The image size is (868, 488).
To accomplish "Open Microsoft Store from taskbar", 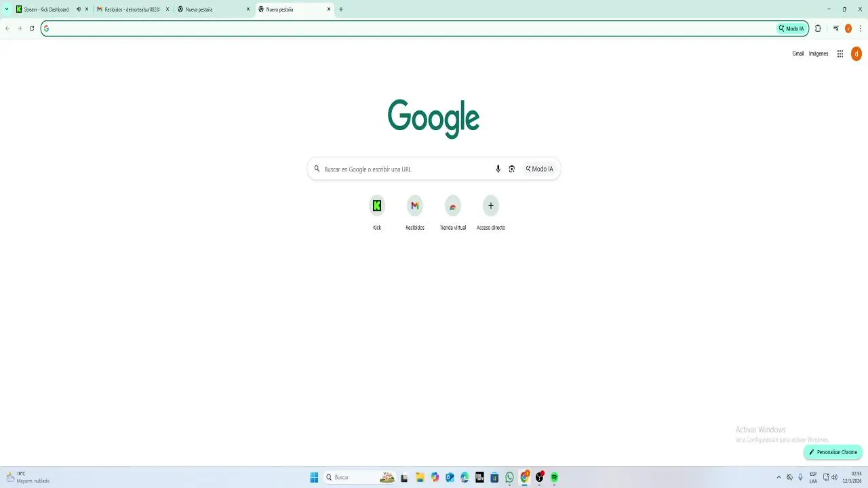I will coord(494,477).
